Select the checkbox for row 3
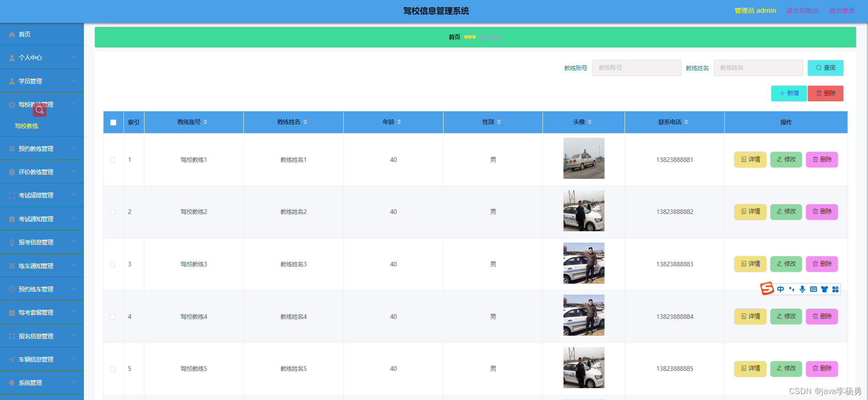Image resolution: width=868 pixels, height=400 pixels. (x=113, y=265)
